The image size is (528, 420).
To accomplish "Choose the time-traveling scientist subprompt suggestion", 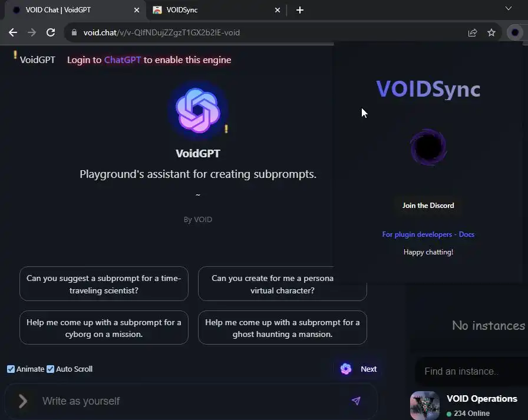I will [104, 284].
